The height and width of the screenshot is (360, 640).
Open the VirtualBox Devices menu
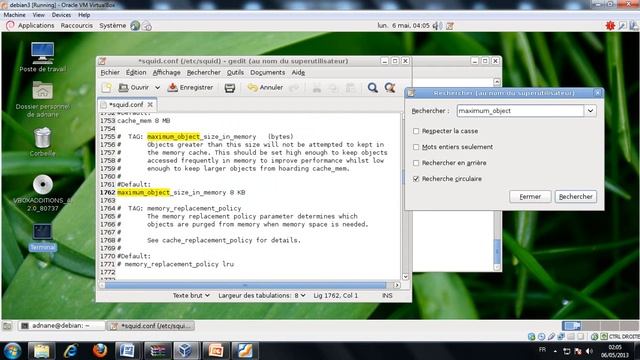pyautogui.click(x=61, y=15)
